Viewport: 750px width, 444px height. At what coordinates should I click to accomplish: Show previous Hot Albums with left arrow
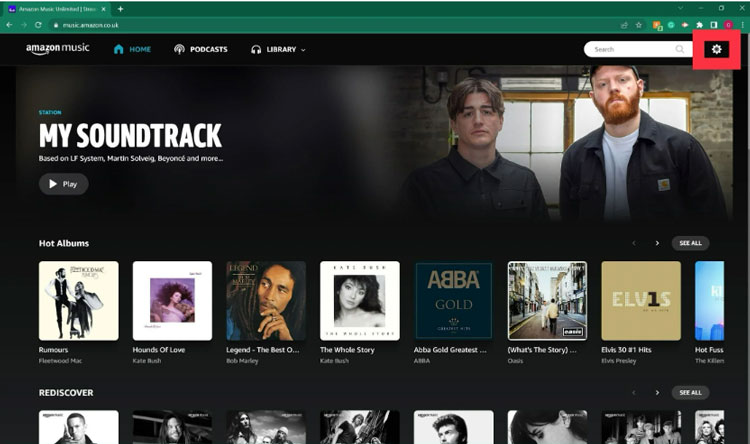(x=634, y=243)
